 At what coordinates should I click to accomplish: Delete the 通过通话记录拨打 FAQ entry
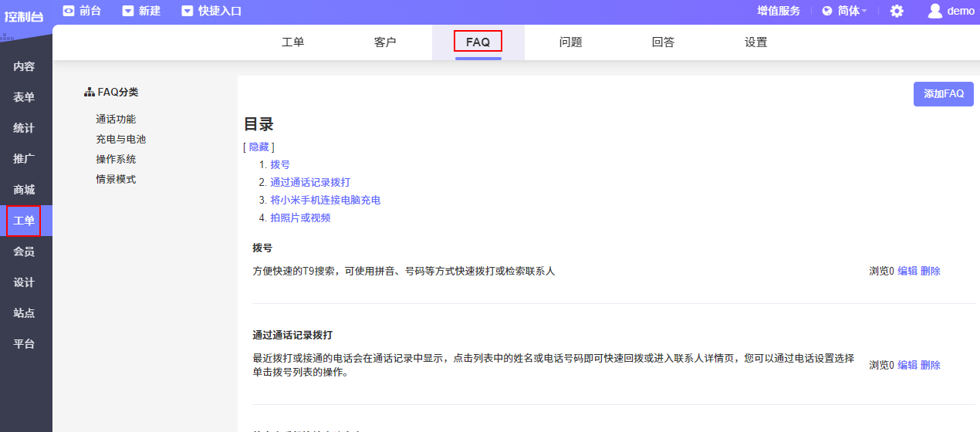(931, 365)
